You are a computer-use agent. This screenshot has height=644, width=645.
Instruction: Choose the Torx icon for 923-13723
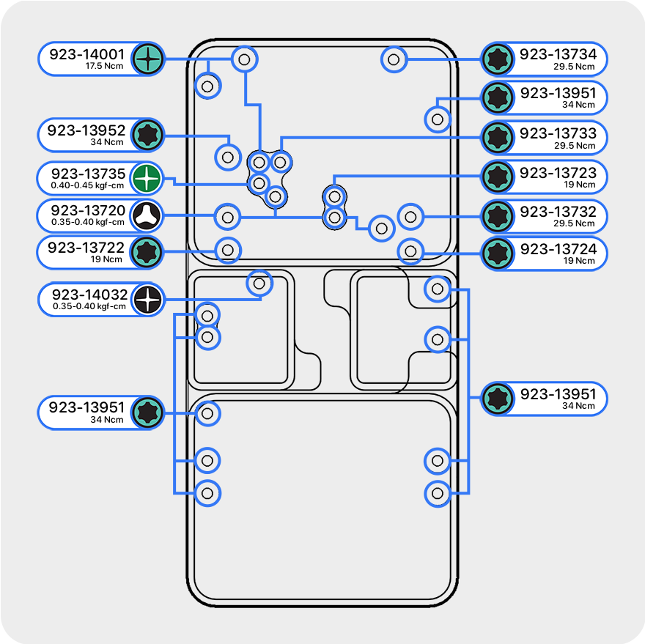tap(498, 177)
